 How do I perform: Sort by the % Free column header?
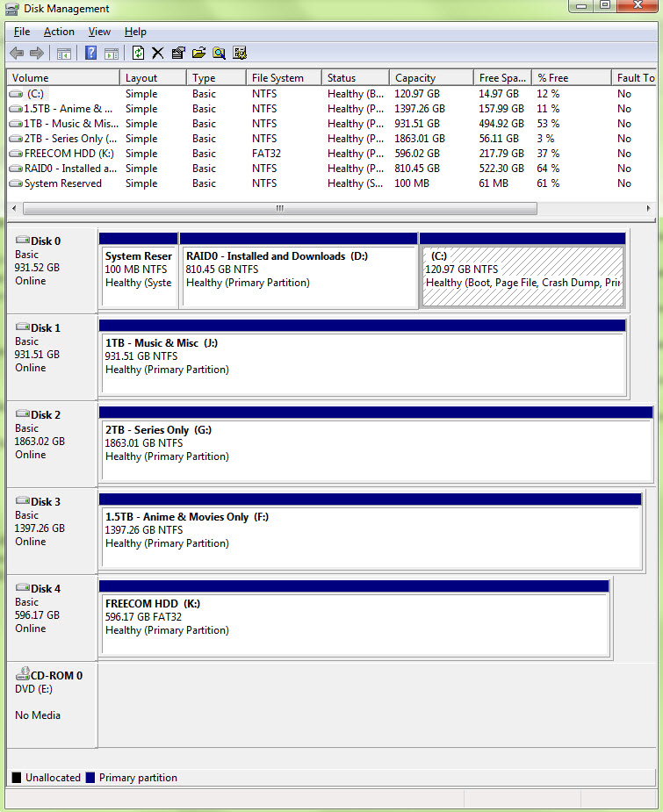pos(572,77)
